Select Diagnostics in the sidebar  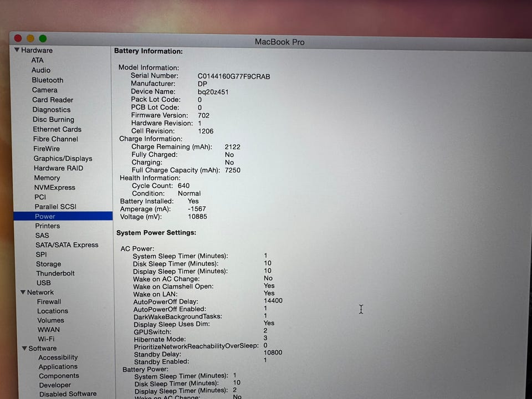pyautogui.click(x=52, y=110)
